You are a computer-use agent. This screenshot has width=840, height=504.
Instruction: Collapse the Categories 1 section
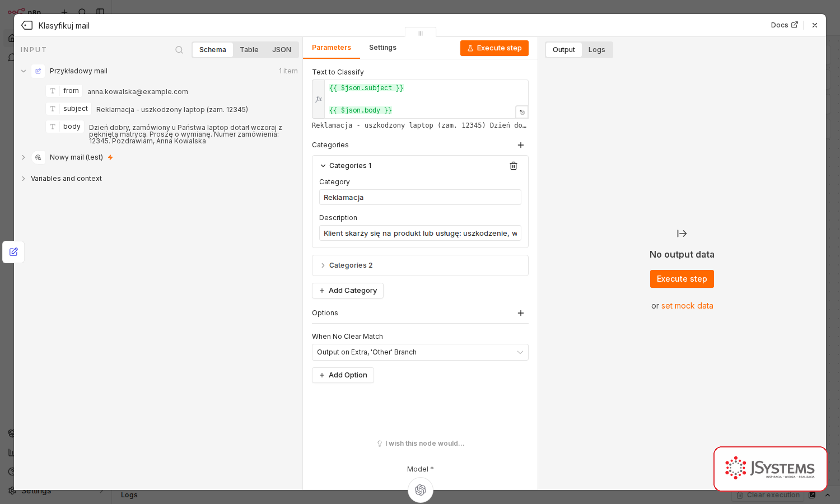[323, 166]
